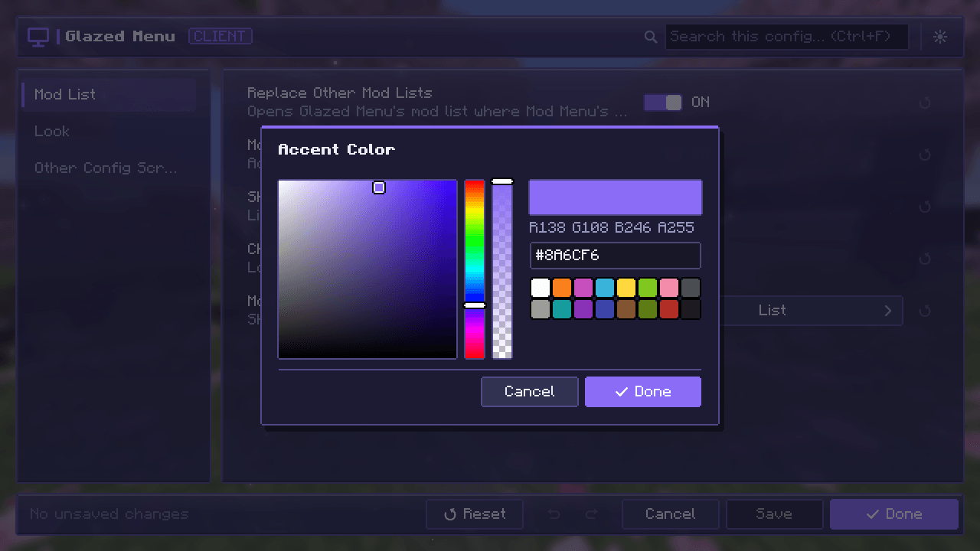
Task: Click the reset icon beside the List button
Action: click(x=925, y=311)
